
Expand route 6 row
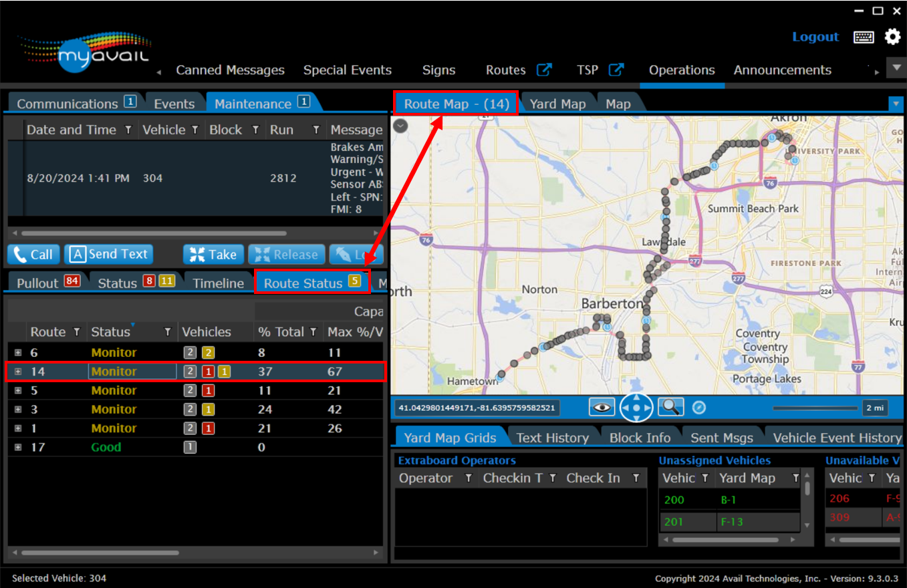pyautogui.click(x=18, y=353)
